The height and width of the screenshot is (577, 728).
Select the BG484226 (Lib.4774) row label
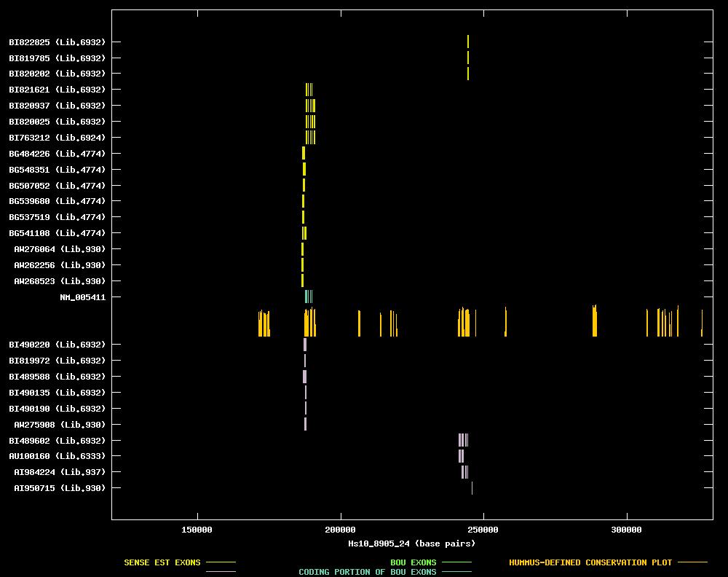[57, 153]
